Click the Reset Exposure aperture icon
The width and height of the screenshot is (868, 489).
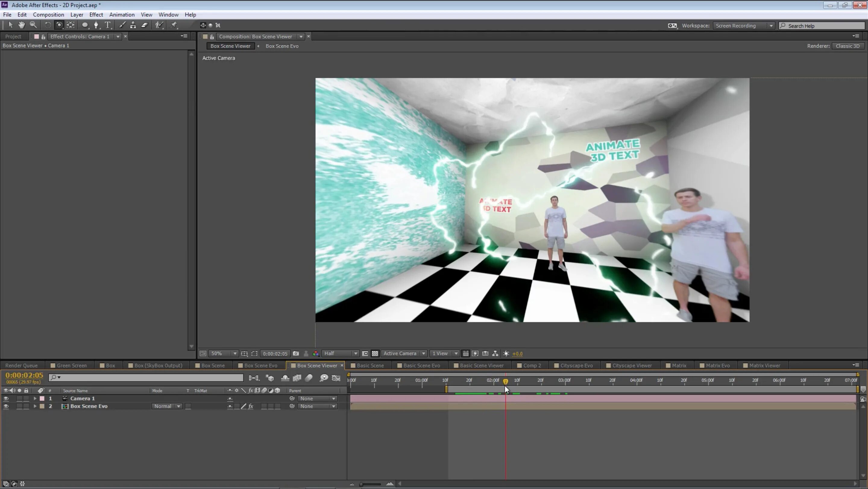(x=506, y=354)
